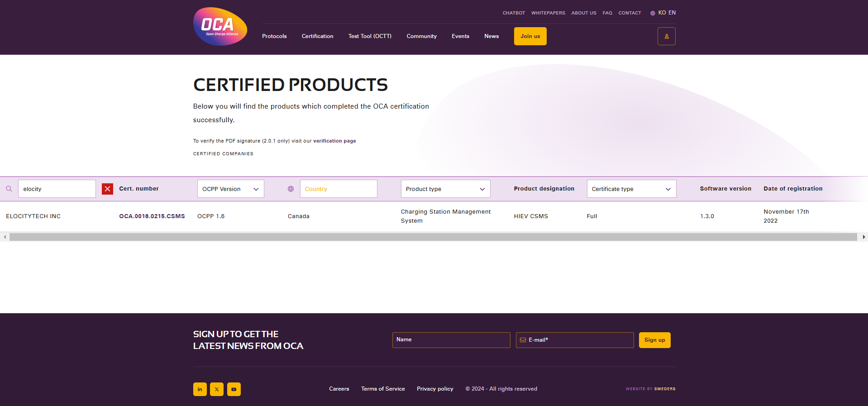Open the Certification menu
The height and width of the screenshot is (406, 868).
coord(317,36)
